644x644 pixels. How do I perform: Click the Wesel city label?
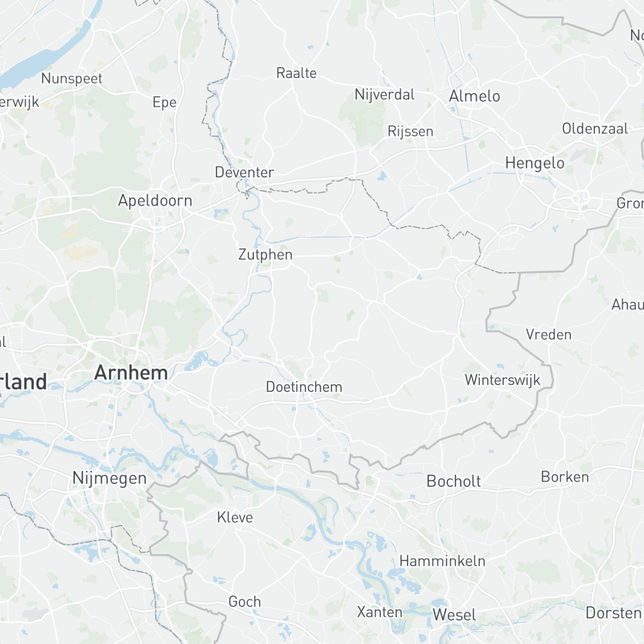pos(454,615)
